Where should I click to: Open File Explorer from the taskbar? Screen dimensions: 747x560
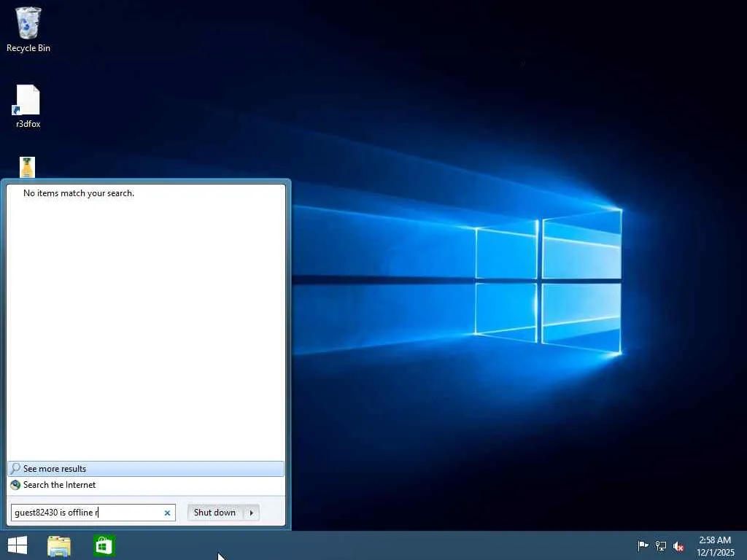59,545
